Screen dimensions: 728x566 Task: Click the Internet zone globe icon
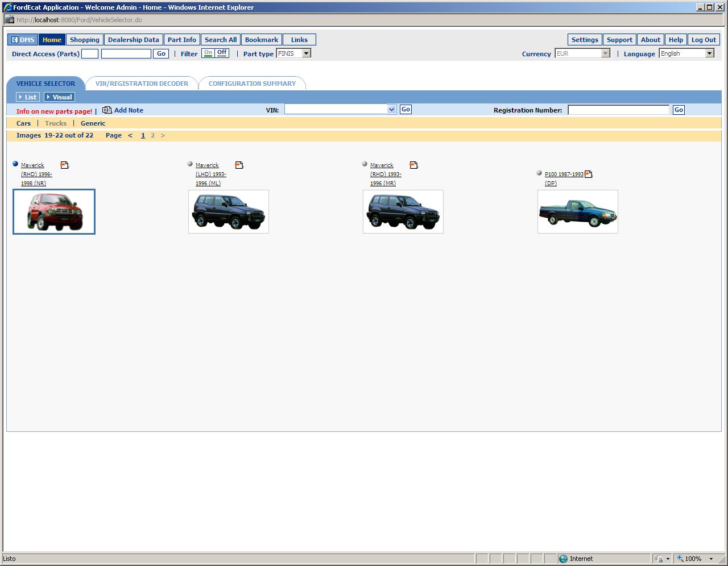(563, 559)
